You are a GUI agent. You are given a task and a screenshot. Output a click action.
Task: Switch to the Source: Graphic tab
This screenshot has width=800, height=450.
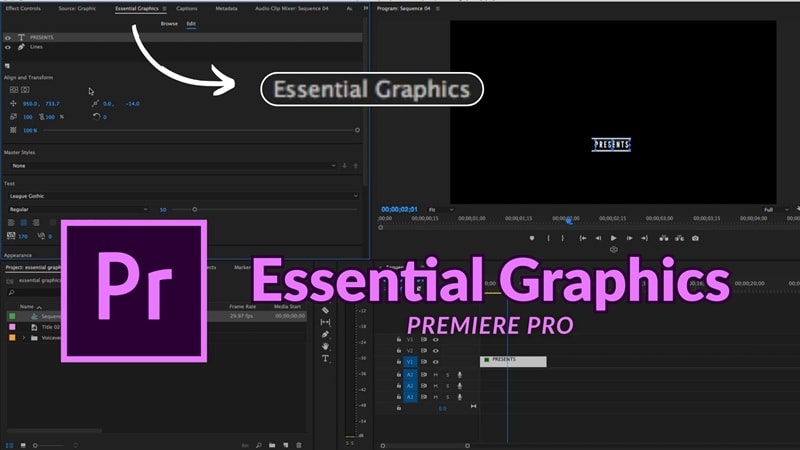(x=77, y=9)
